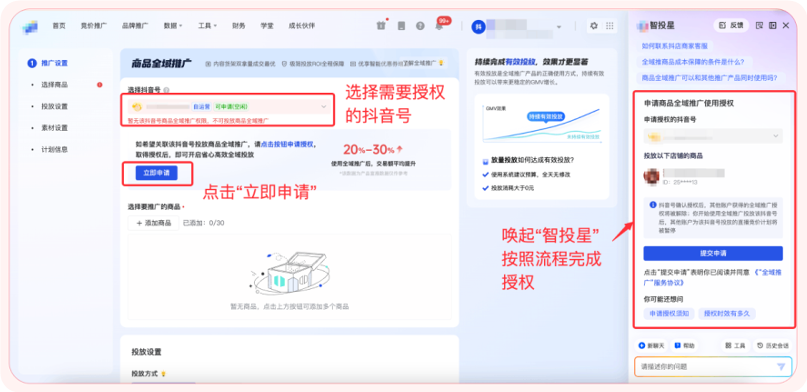Viewport: 807px width, 392px height.
Task: Expand the account name dropdown arrow
Action: 559,27
